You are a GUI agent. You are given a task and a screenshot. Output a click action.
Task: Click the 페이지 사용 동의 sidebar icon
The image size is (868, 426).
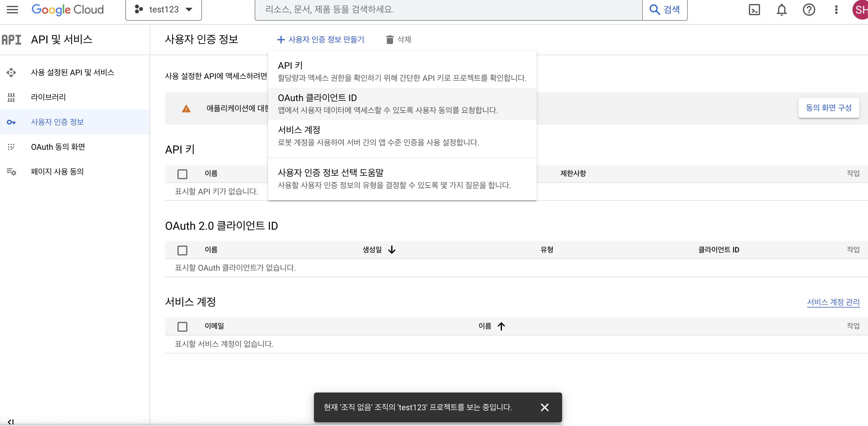click(11, 172)
